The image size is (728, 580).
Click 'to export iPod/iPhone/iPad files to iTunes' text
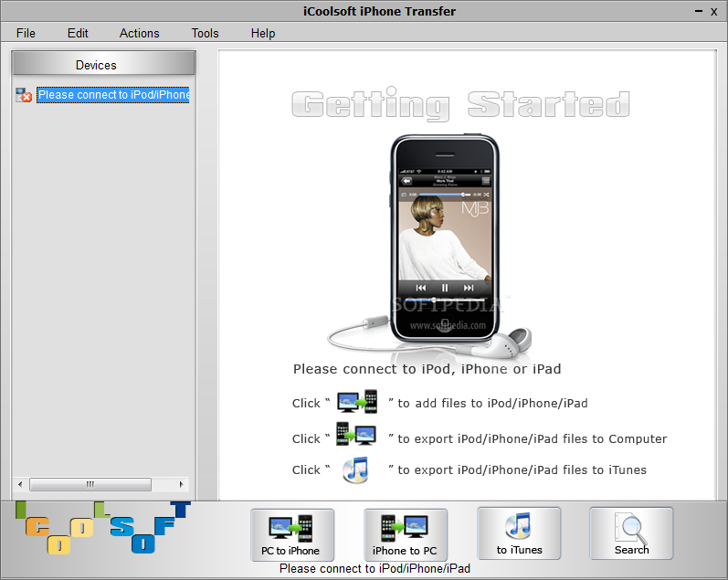click(x=522, y=470)
